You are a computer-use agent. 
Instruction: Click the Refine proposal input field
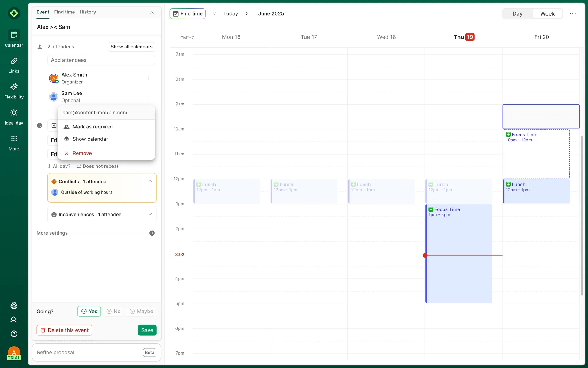pyautogui.click(x=87, y=352)
